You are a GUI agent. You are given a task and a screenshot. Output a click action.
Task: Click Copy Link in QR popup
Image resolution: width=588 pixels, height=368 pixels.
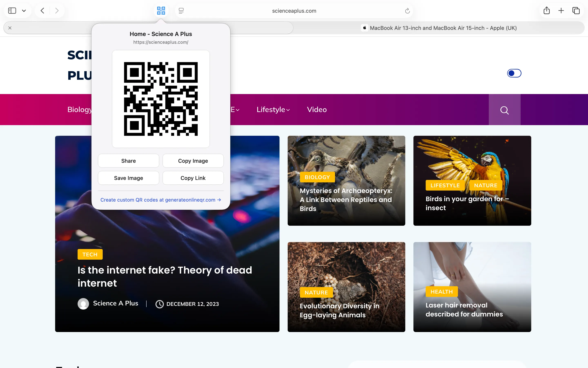(x=193, y=178)
